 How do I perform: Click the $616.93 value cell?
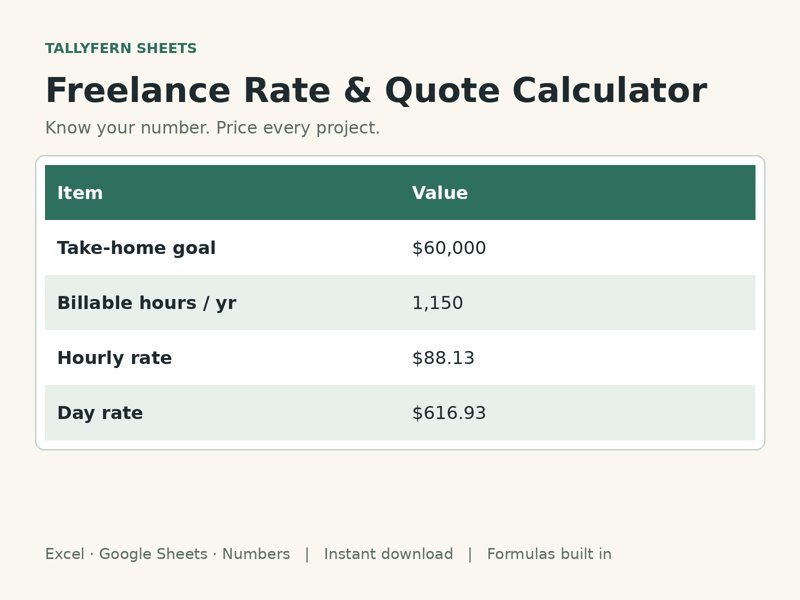tap(449, 413)
